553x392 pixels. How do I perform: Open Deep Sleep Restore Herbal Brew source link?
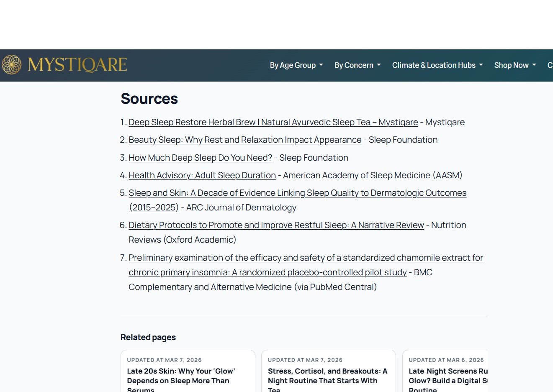273,122
